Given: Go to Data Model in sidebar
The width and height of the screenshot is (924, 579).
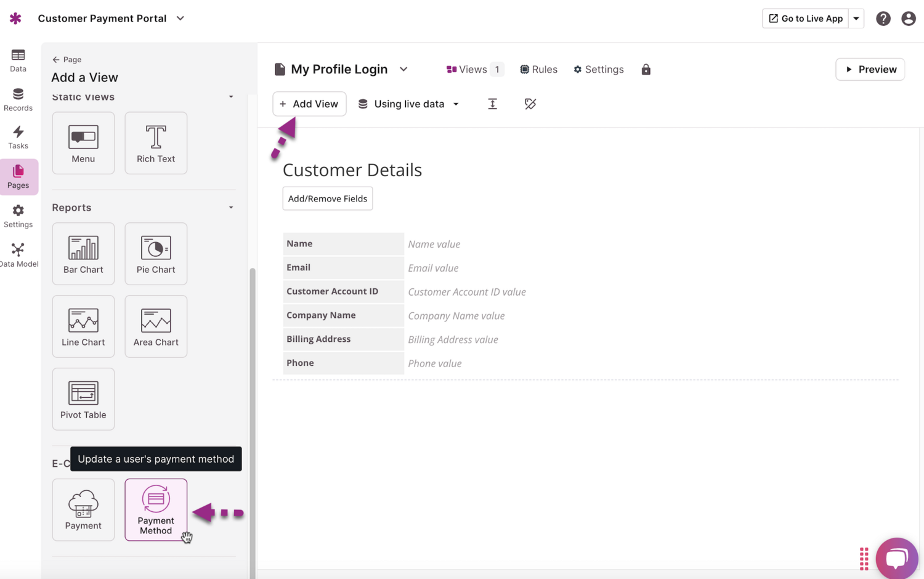Looking at the screenshot, I should coord(18,255).
